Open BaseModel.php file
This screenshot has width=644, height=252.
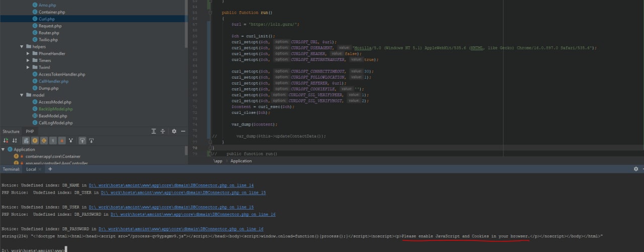click(x=53, y=116)
